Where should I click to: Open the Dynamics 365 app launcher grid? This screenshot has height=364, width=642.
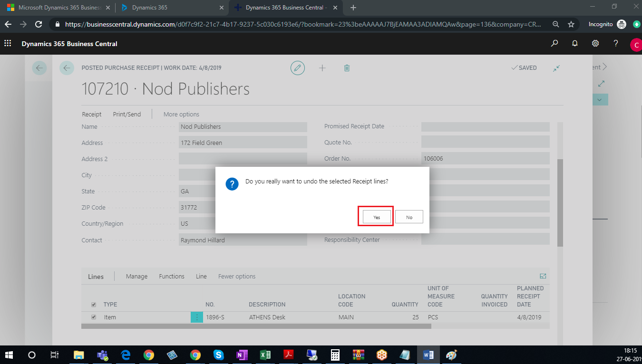click(8, 43)
